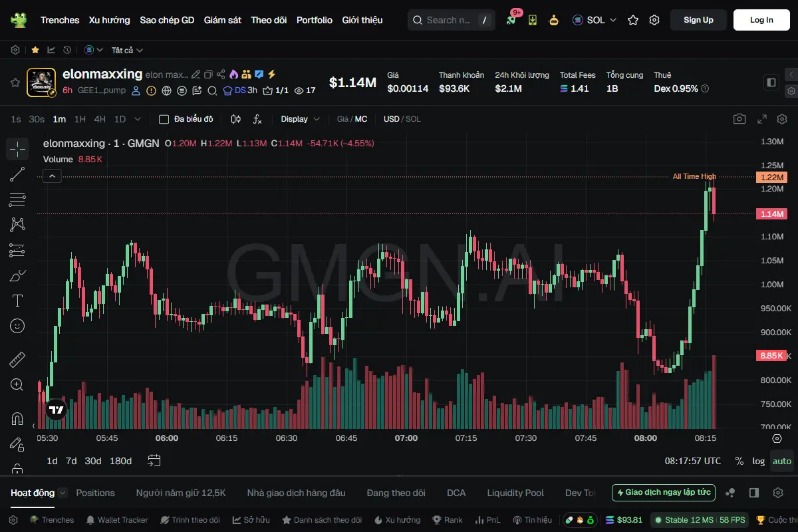
Task: Select the brush drawing tool
Action: pos(17,275)
